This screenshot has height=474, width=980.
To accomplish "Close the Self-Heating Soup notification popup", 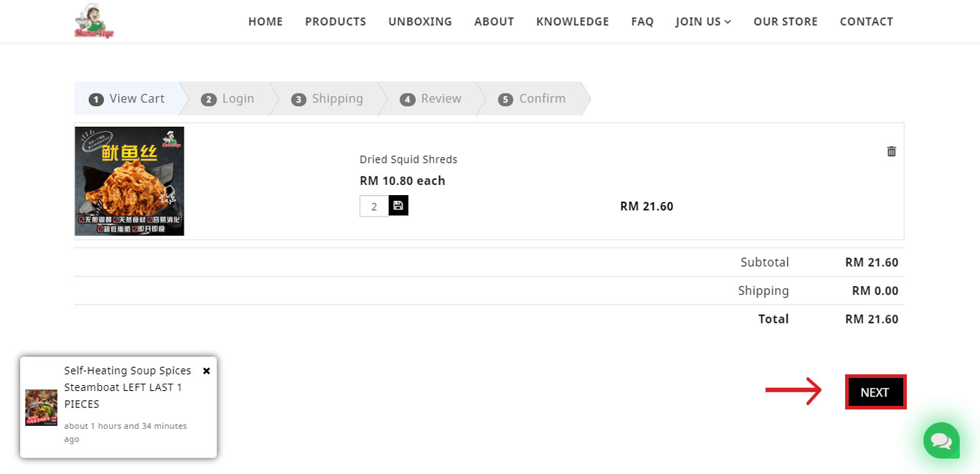I will pyautogui.click(x=207, y=371).
